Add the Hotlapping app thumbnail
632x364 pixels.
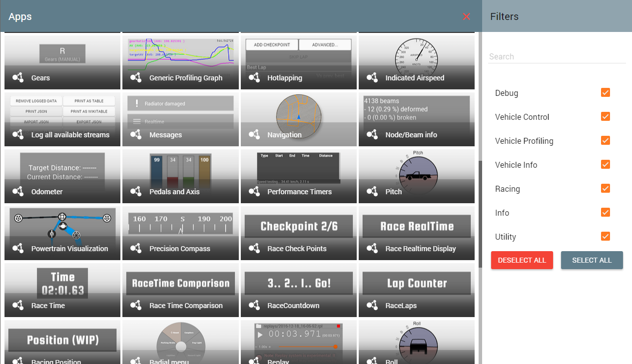tap(299, 62)
